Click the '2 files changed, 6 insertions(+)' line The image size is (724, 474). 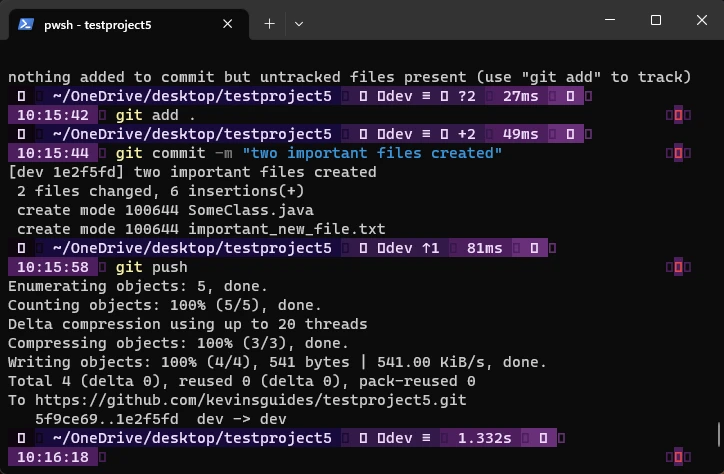pos(160,191)
